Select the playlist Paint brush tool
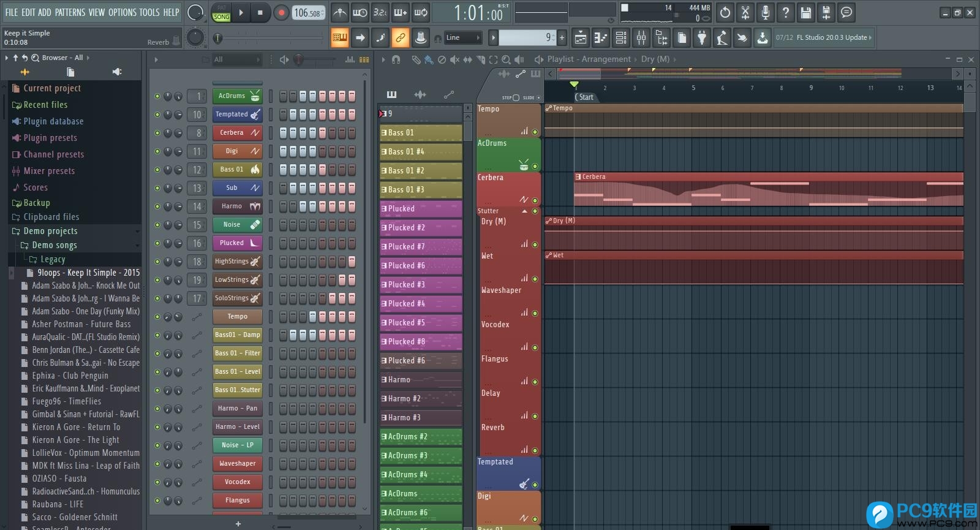 (x=429, y=59)
